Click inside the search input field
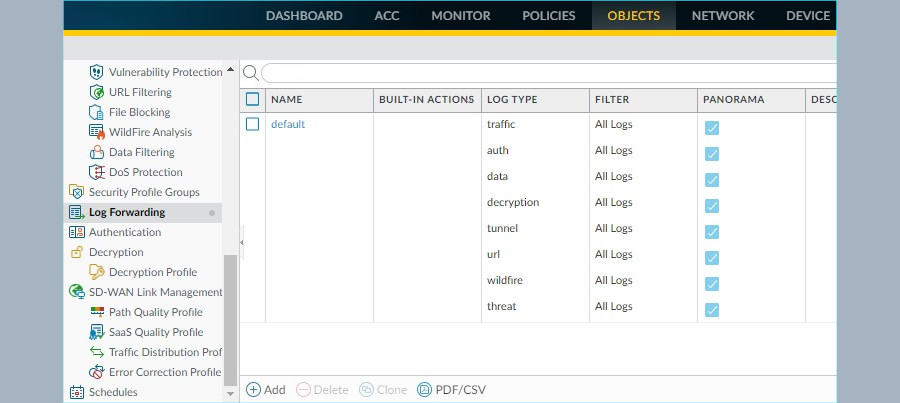This screenshot has height=403, width=900. point(549,73)
